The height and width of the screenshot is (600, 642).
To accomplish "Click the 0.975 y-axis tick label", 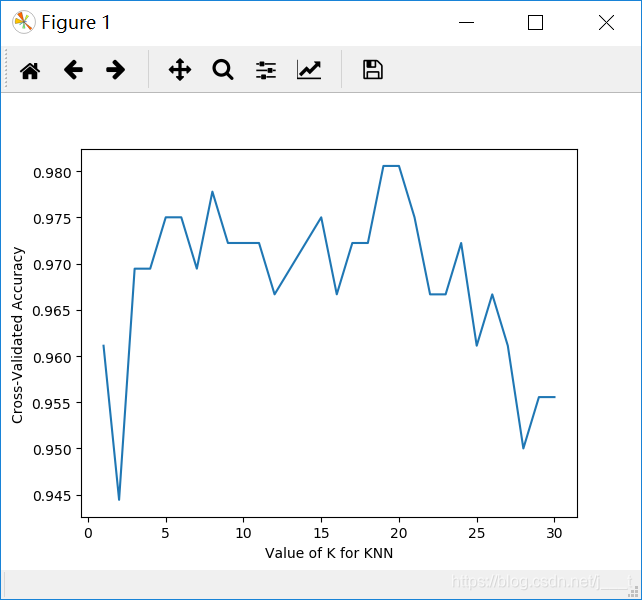I will [x=52, y=219].
